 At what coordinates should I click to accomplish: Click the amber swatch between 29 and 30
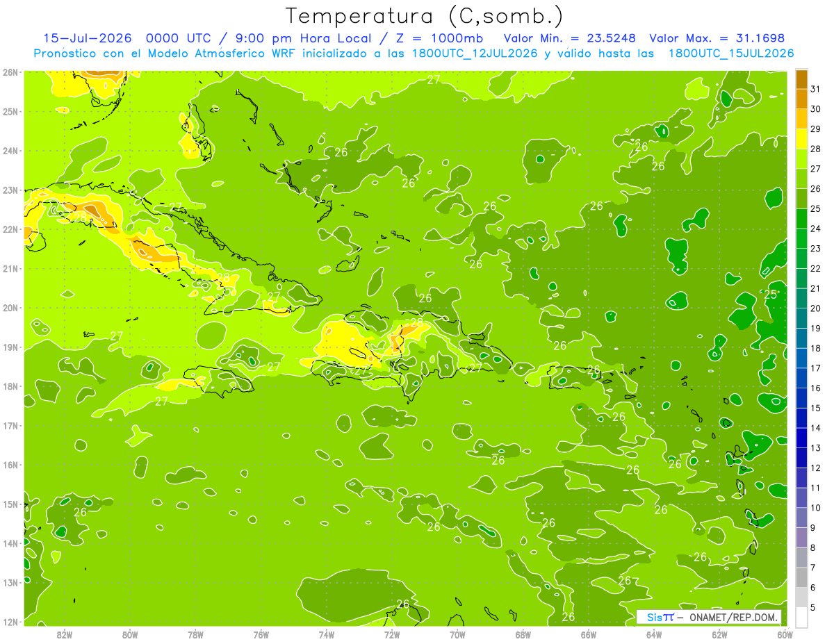(x=801, y=119)
